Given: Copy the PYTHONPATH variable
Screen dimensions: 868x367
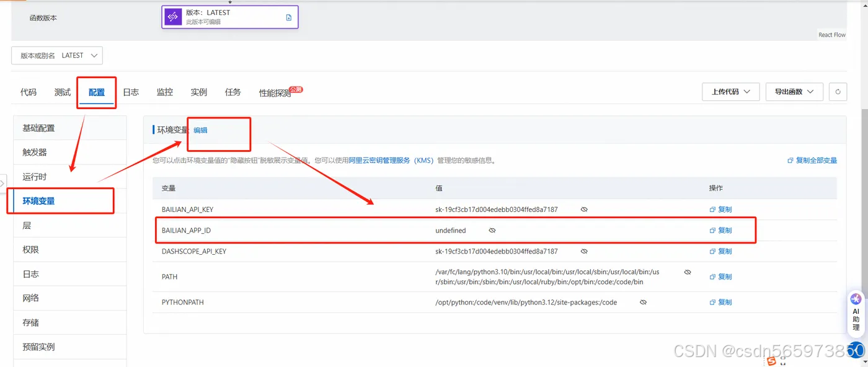Looking at the screenshot, I should tap(721, 302).
